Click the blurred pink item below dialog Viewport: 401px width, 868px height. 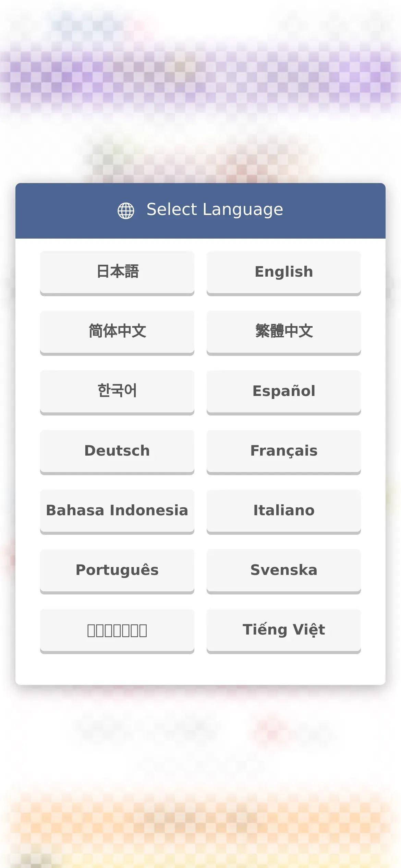click(271, 730)
